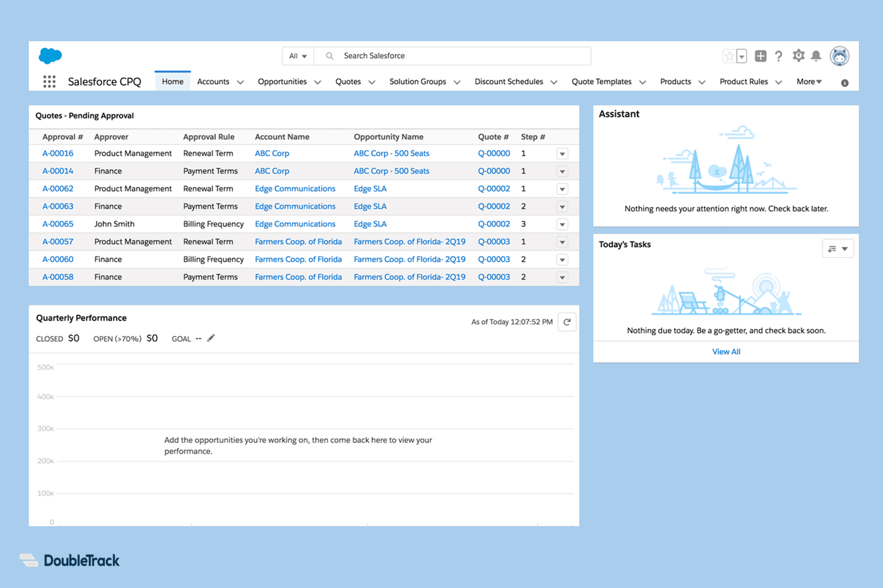Open the App Launcher grid icon
The width and height of the screenshot is (883, 588).
[49, 82]
